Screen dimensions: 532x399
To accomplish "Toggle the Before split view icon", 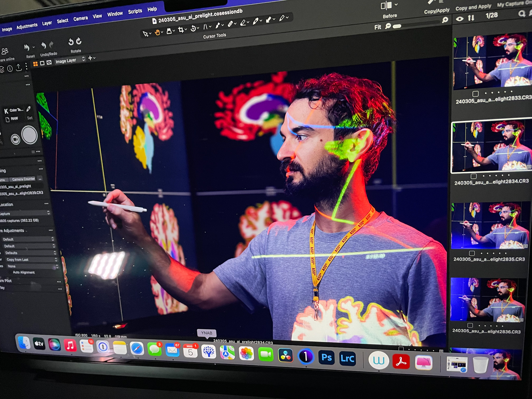I will [386, 6].
